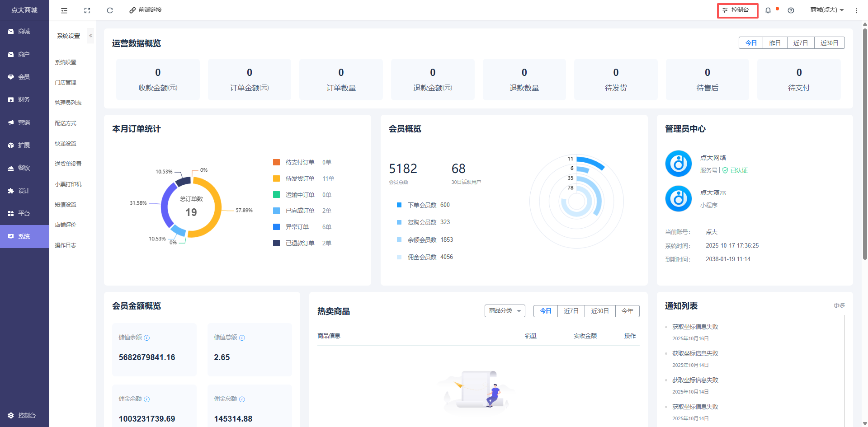This screenshot has height=427, width=868.
Task: Click the 控制台 gear icon at sidebar bottom
Action: [x=11, y=415]
